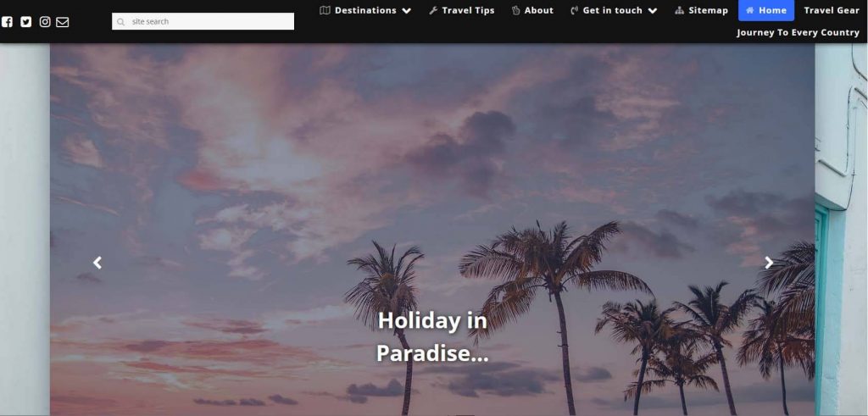868x416 pixels.
Task: Click the sitemap tree icon
Action: (680, 10)
